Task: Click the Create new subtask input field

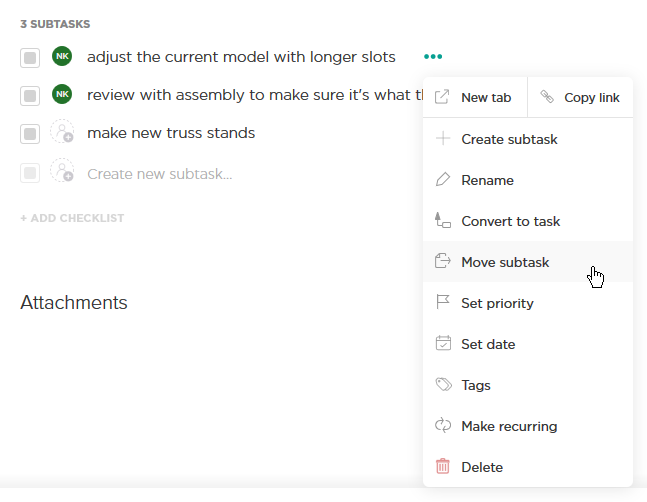Action: [x=160, y=174]
